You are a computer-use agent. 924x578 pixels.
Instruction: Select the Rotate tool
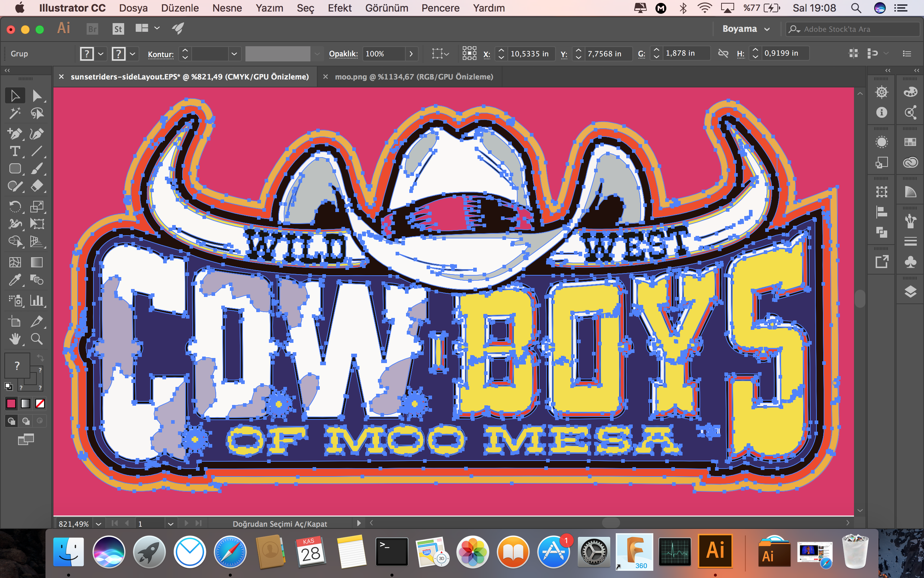pyautogui.click(x=15, y=207)
